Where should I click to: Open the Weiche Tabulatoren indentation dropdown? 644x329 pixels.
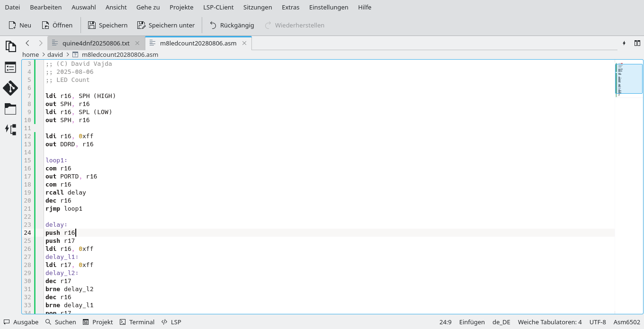pos(549,322)
